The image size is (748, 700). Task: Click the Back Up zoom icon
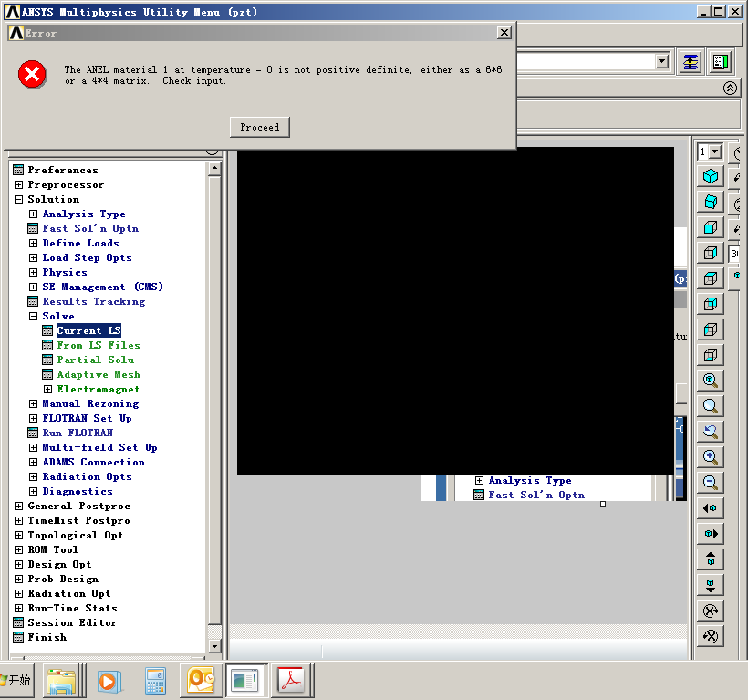(x=711, y=432)
